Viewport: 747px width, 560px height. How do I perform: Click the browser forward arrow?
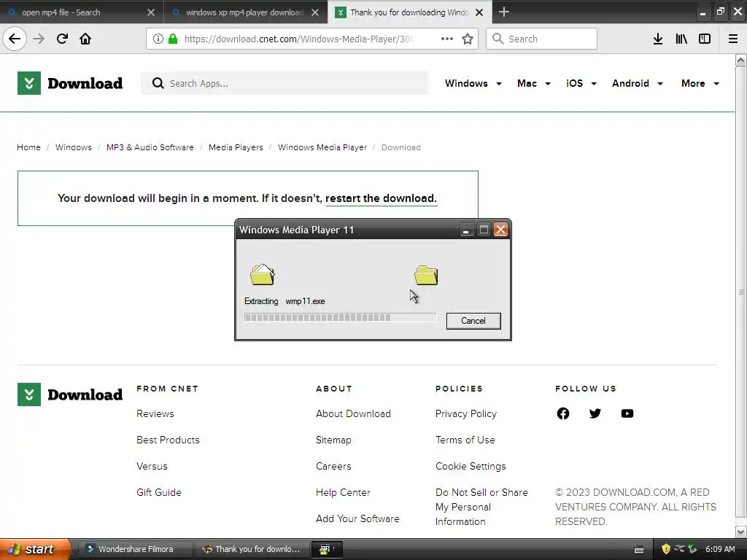click(x=39, y=39)
